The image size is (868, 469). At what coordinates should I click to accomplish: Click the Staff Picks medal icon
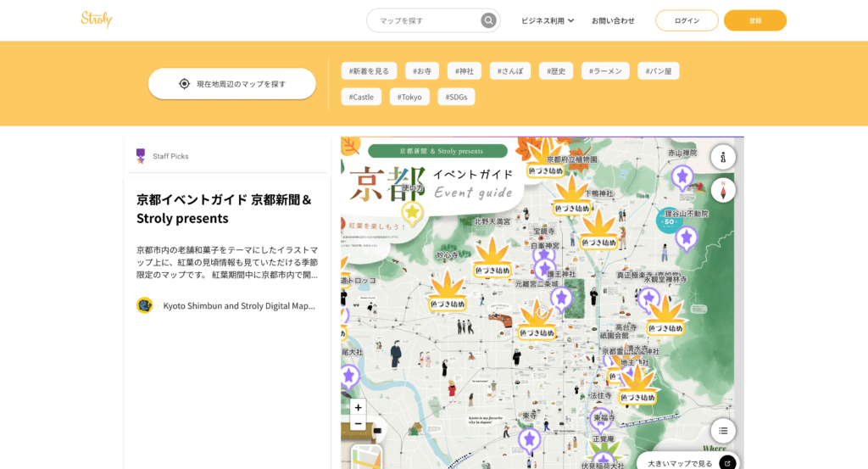pos(141,156)
